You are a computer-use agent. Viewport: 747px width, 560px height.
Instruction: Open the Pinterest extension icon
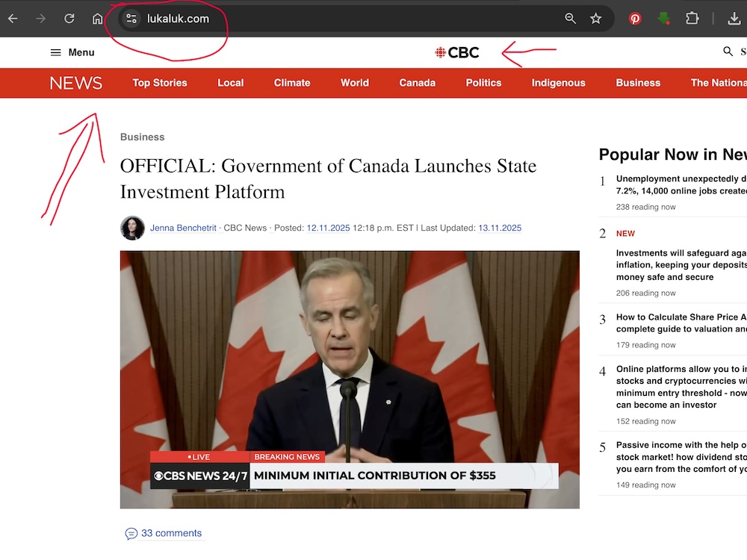635,19
